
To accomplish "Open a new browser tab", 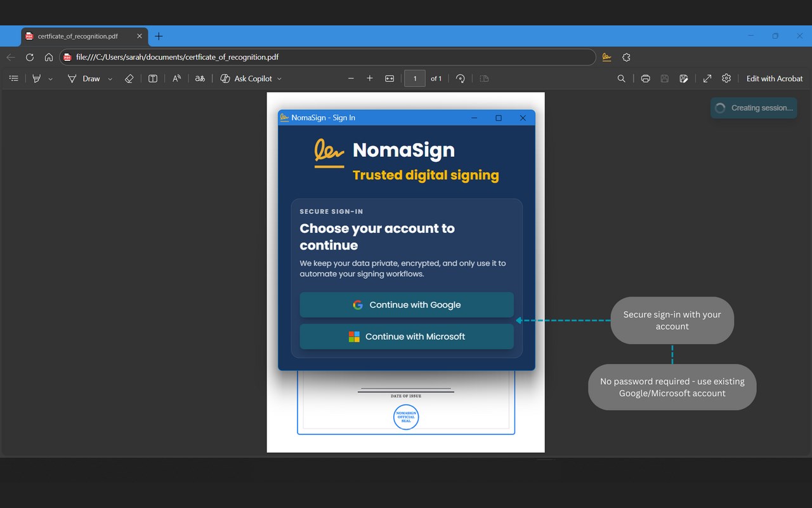I will coord(159,36).
